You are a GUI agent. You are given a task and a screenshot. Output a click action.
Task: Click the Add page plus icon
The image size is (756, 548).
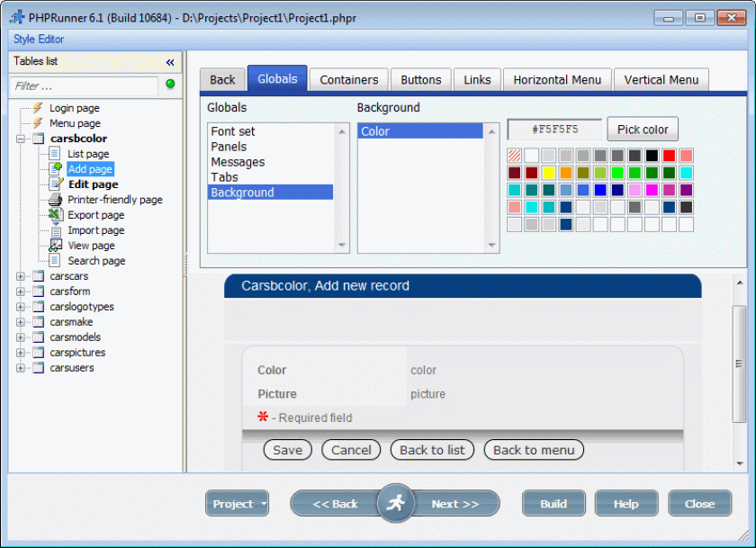click(x=56, y=168)
